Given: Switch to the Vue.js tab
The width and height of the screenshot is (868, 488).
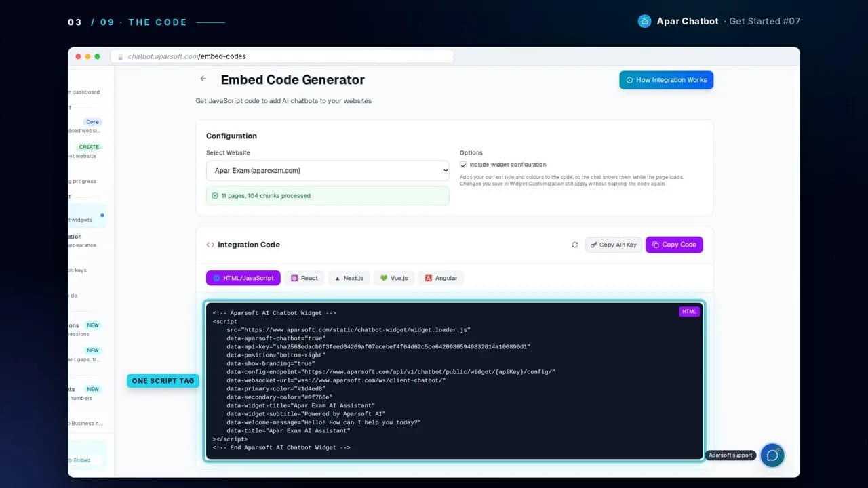Looking at the screenshot, I should pyautogui.click(x=394, y=278).
